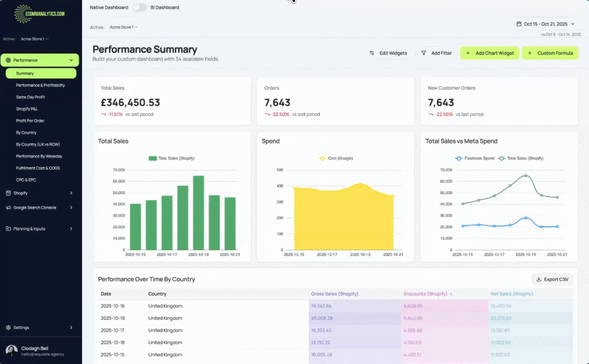The height and width of the screenshot is (364, 589).
Task: Click the EcommAnalytics logo
Action: click(x=39, y=14)
